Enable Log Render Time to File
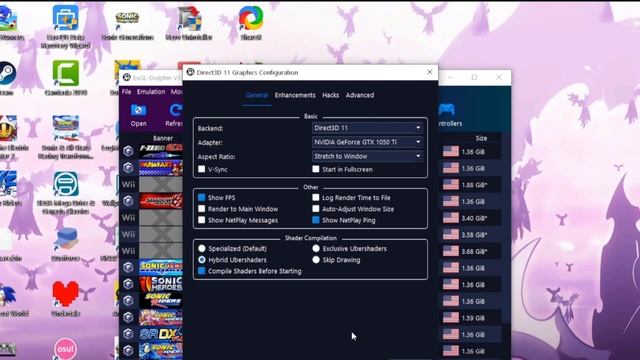This screenshot has height=360, width=640. [x=316, y=198]
